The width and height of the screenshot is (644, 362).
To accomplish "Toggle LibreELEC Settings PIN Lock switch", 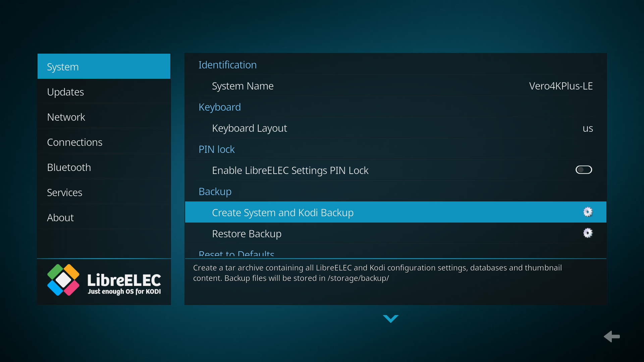I will (x=584, y=170).
